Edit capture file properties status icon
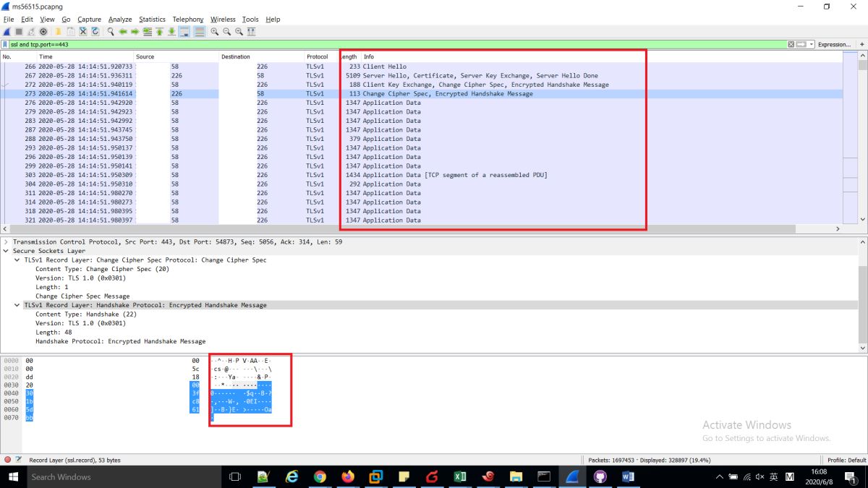The image size is (868, 488). pyautogui.click(x=18, y=460)
